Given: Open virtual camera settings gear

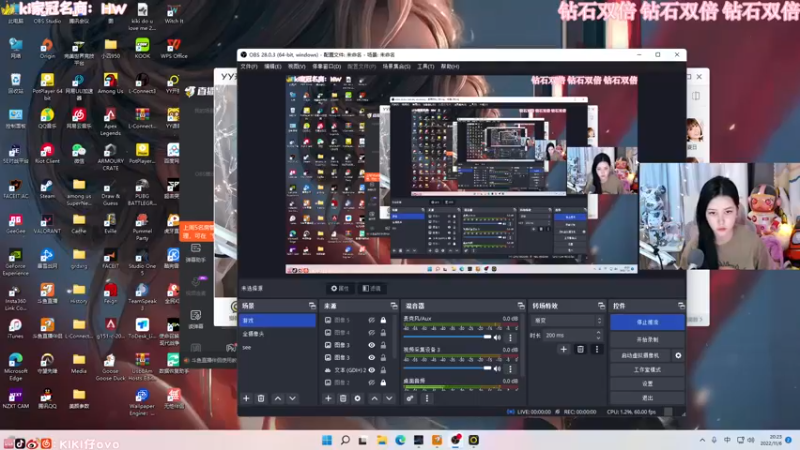Looking at the screenshot, I should point(678,356).
